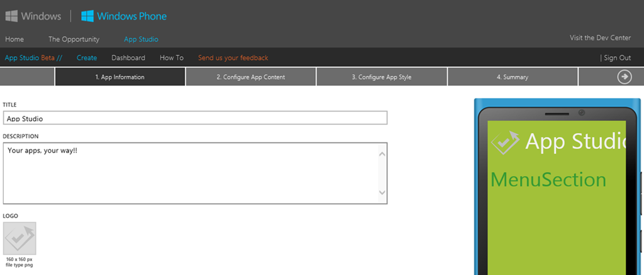
Task: Visit the Dev Center link
Action: coord(600,38)
